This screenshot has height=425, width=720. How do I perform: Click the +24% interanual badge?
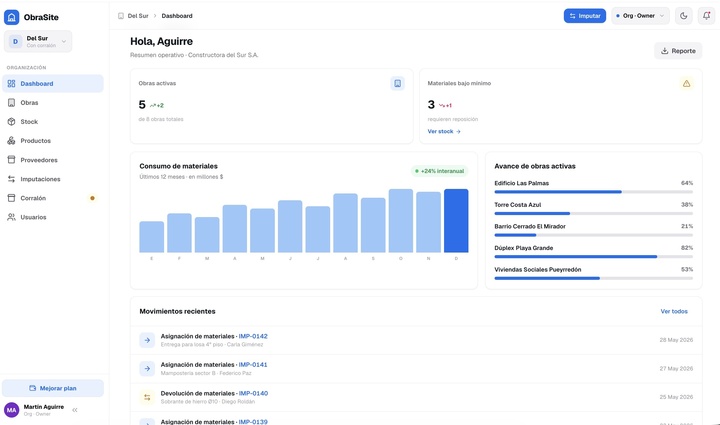[439, 171]
